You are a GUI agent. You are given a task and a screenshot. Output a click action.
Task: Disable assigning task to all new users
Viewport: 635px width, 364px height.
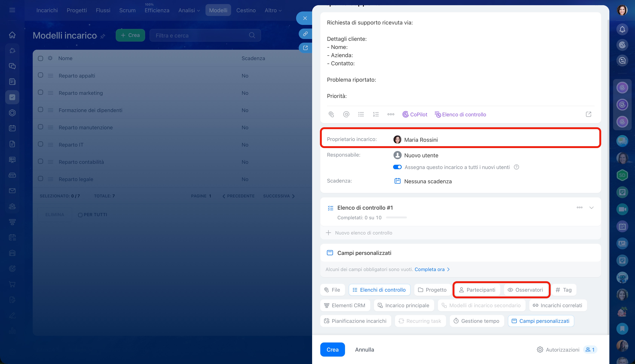tap(397, 167)
